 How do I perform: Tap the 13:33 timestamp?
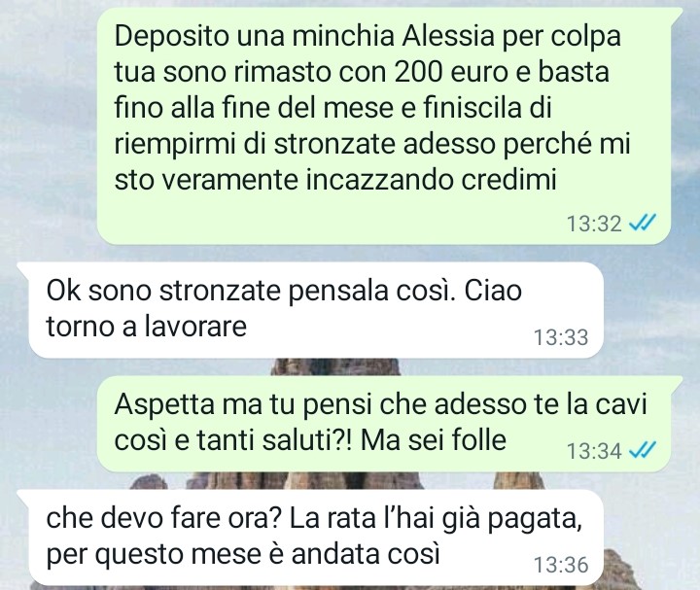[561, 337]
